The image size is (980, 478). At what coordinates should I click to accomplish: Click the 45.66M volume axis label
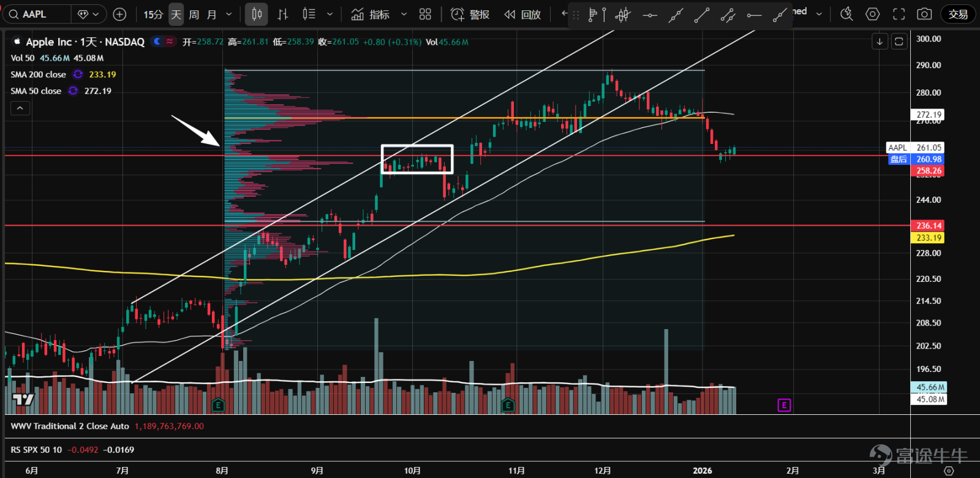(x=930, y=387)
